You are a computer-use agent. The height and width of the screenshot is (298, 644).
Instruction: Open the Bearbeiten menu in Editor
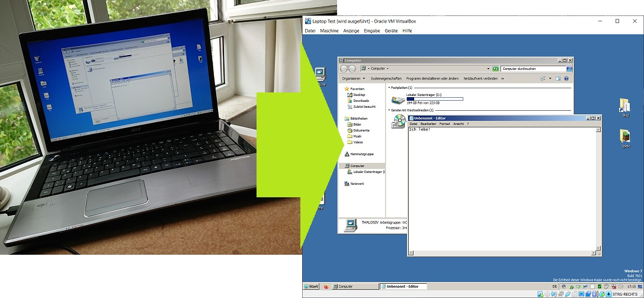tap(428, 124)
